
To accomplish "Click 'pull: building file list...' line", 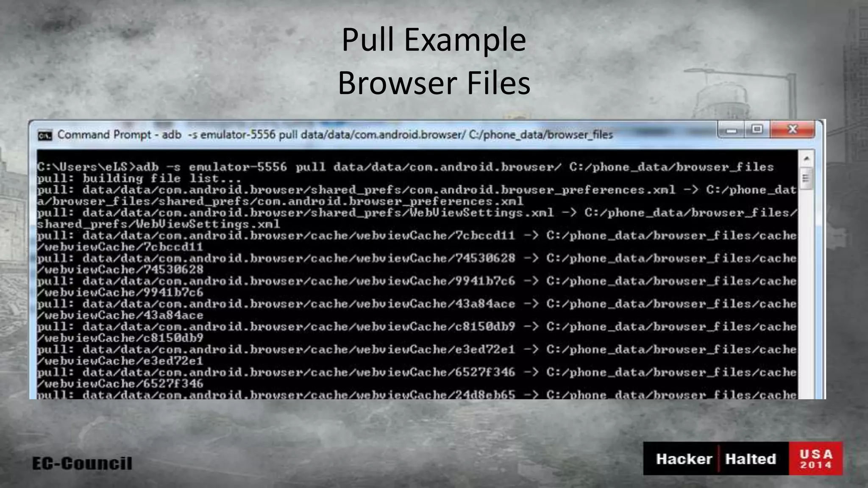I will [139, 178].
